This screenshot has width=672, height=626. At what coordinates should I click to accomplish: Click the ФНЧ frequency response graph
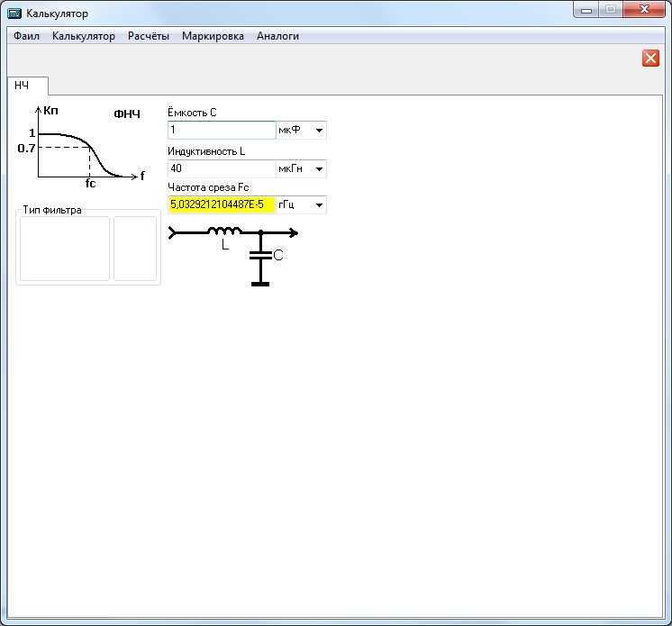81,144
